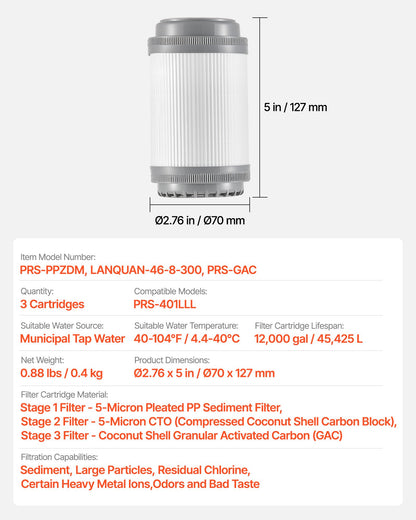Select compatible model PRS-401LLL
The height and width of the screenshot is (520, 416).
(x=165, y=304)
